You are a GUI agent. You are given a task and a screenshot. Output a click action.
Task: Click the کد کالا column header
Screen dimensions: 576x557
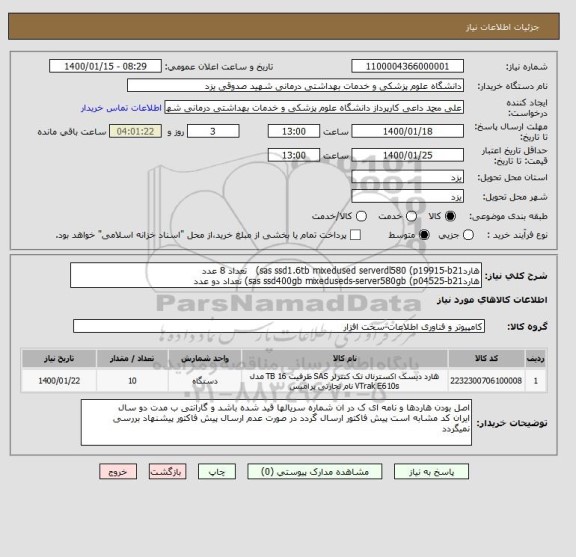486,358
